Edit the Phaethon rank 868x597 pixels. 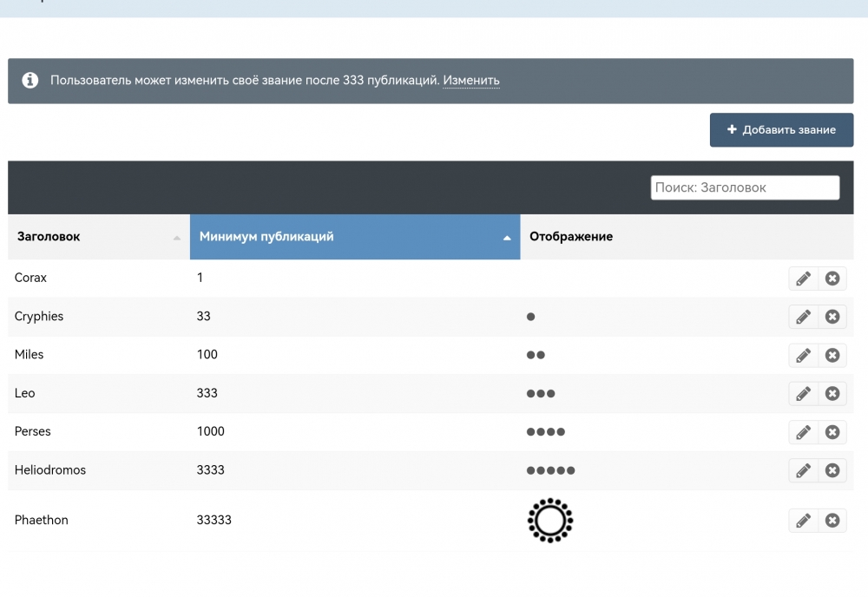click(803, 521)
